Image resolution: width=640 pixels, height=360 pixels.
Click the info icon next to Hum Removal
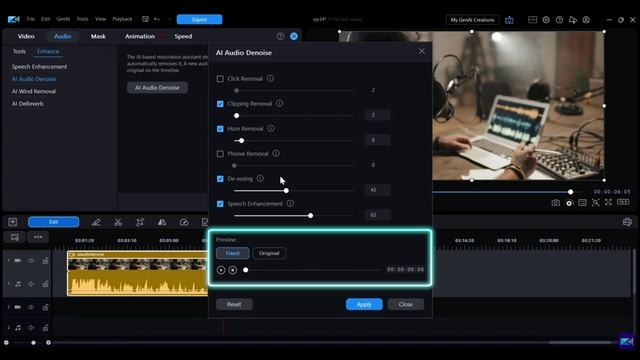tap(271, 129)
